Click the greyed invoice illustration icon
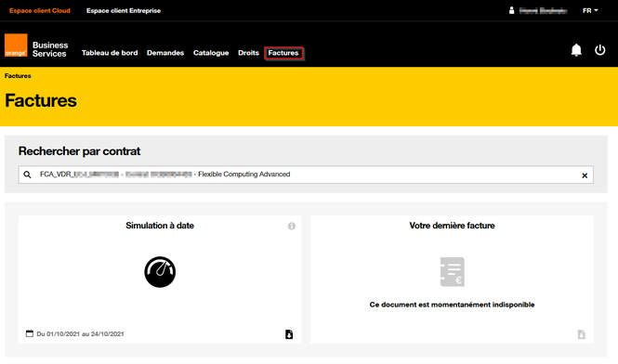The width and height of the screenshot is (618, 364). coord(452,272)
